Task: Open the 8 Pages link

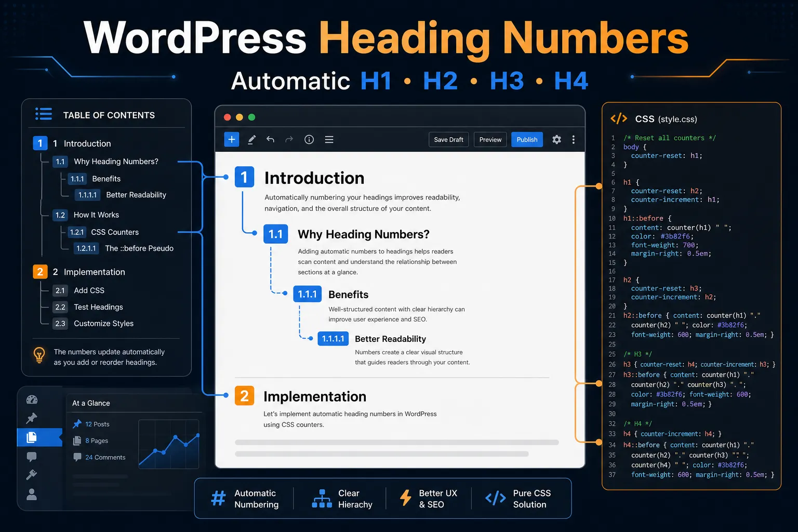Action: coord(97,441)
